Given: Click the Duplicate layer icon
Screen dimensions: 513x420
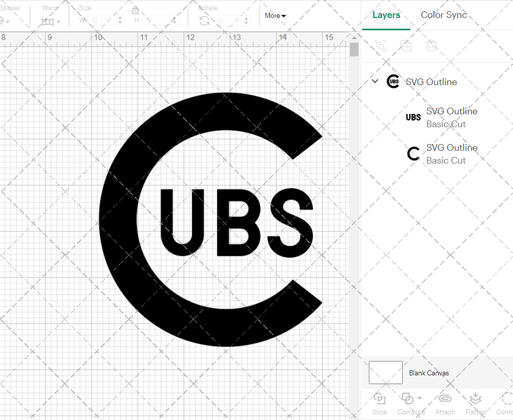Looking at the screenshot, I should (406, 46).
